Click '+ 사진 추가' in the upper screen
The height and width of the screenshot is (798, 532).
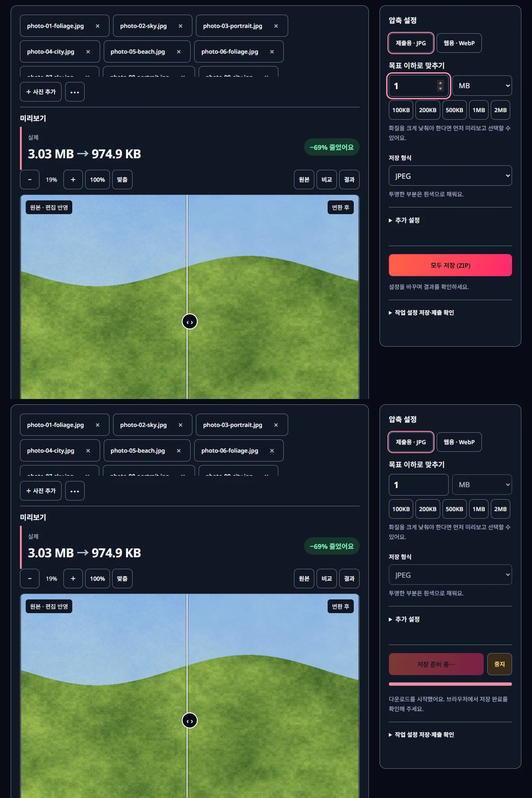41,92
